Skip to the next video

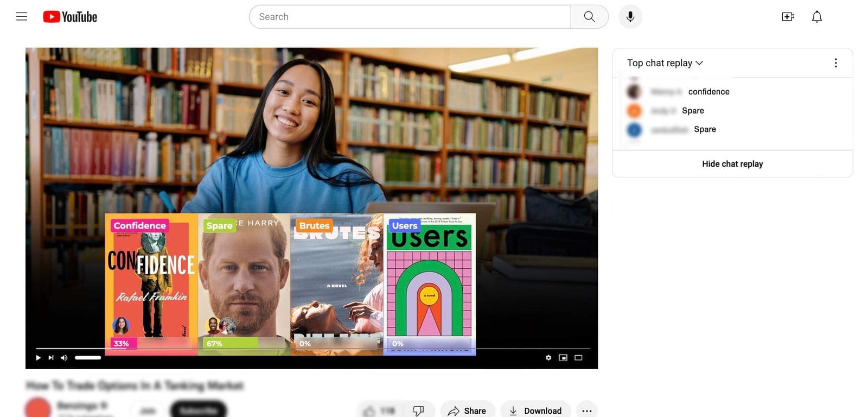pyautogui.click(x=51, y=358)
